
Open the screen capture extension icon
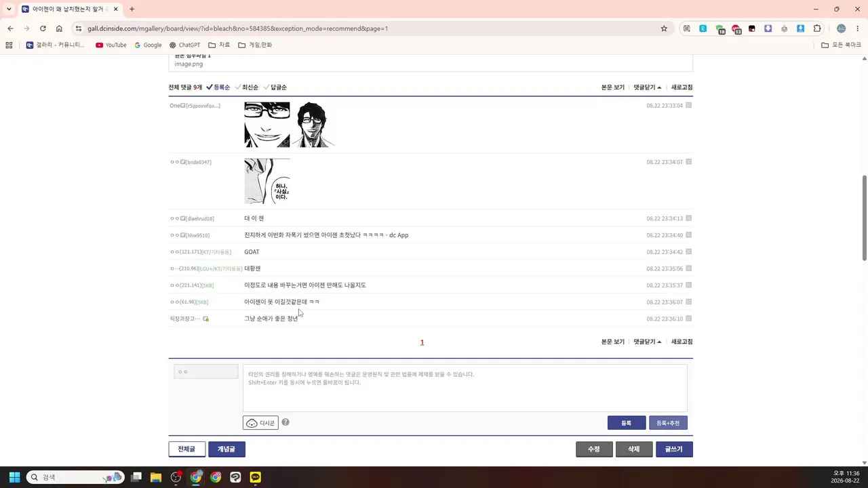point(687,28)
